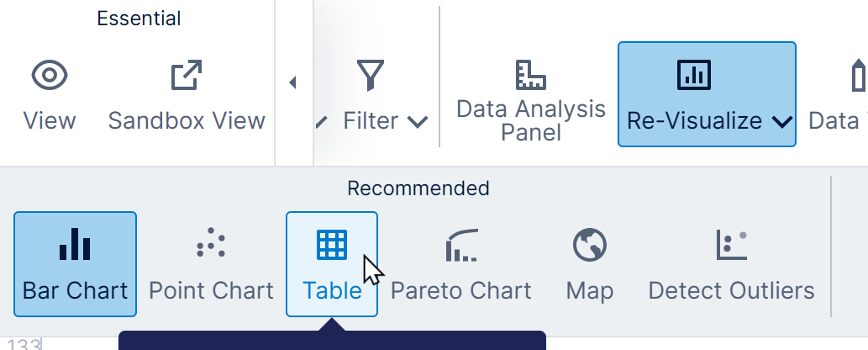Toggle the selected Bar Chart visualization
This screenshot has width=868, height=350.
75,263
